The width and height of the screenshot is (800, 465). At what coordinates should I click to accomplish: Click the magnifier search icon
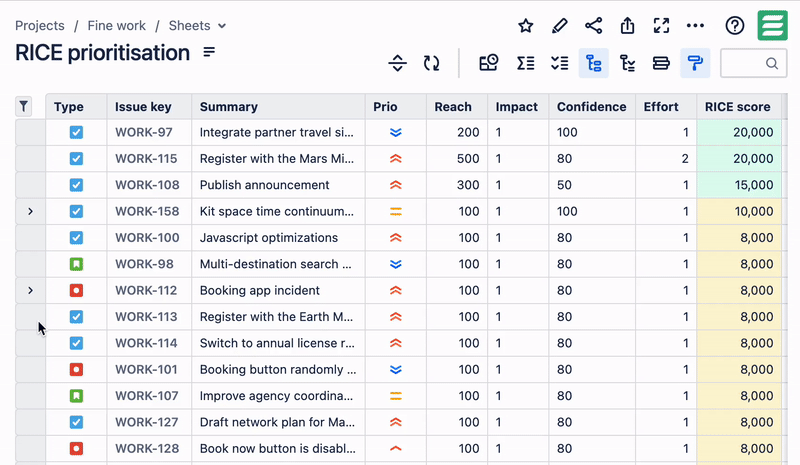[x=772, y=63]
